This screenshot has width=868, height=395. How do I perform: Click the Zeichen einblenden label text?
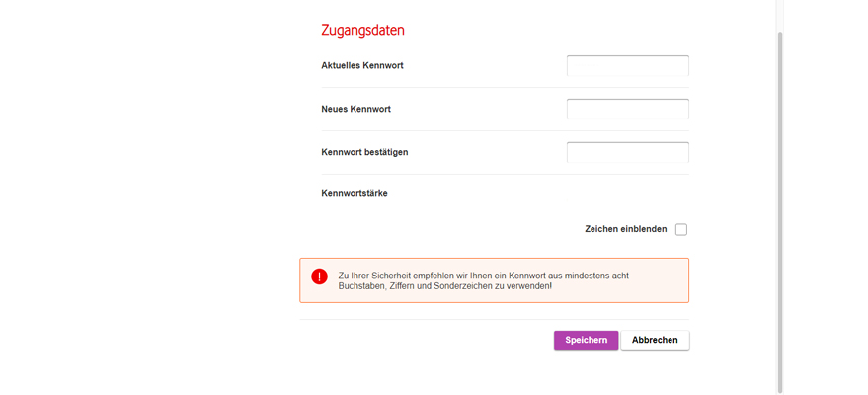click(625, 229)
